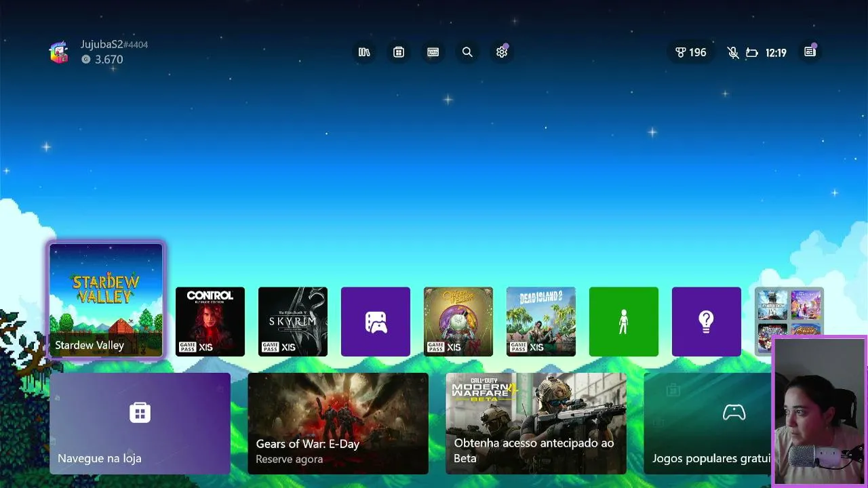Viewport: 868px width, 488px height.
Task: Launch the Skyrim game tile
Action: click(x=293, y=321)
